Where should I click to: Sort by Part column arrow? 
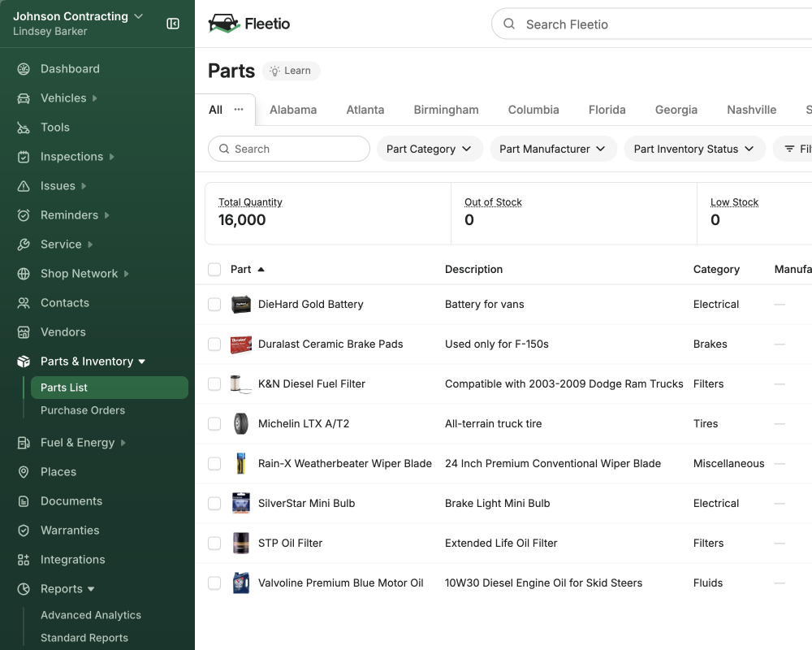(261, 270)
